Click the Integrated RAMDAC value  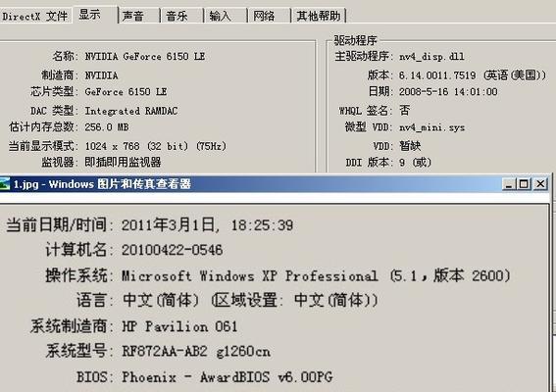click(131, 111)
